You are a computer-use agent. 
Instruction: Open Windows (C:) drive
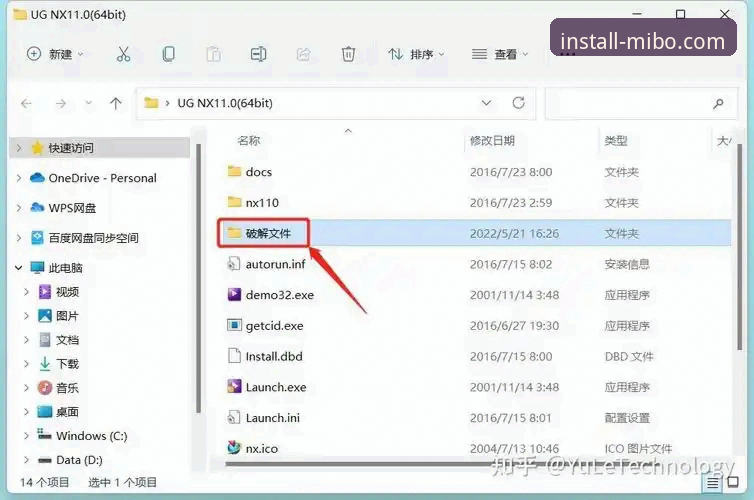[x=91, y=436]
